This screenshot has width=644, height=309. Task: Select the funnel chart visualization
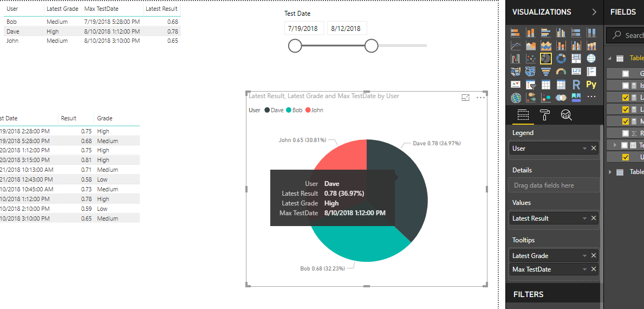tap(546, 72)
